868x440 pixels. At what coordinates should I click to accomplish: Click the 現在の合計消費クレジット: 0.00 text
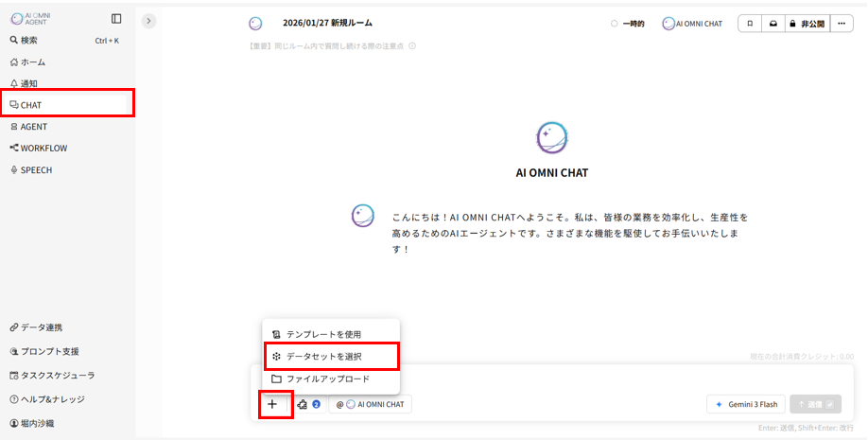[x=802, y=357]
